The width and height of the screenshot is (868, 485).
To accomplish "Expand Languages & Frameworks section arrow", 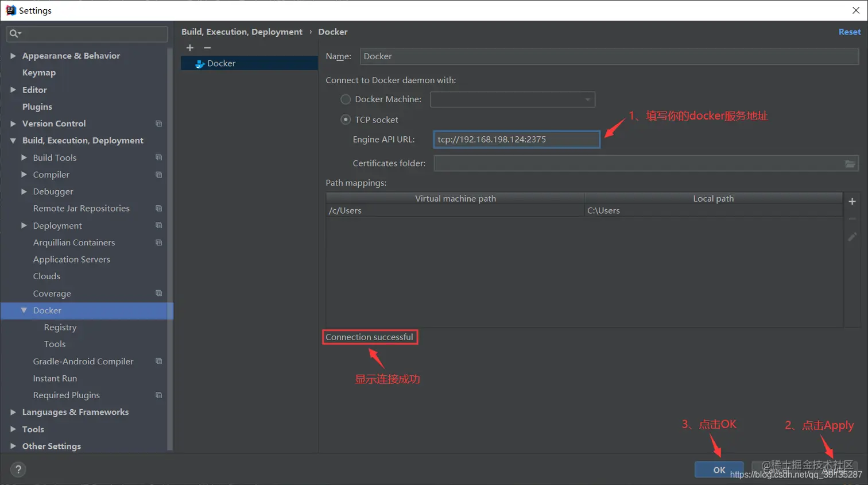I will 13,412.
